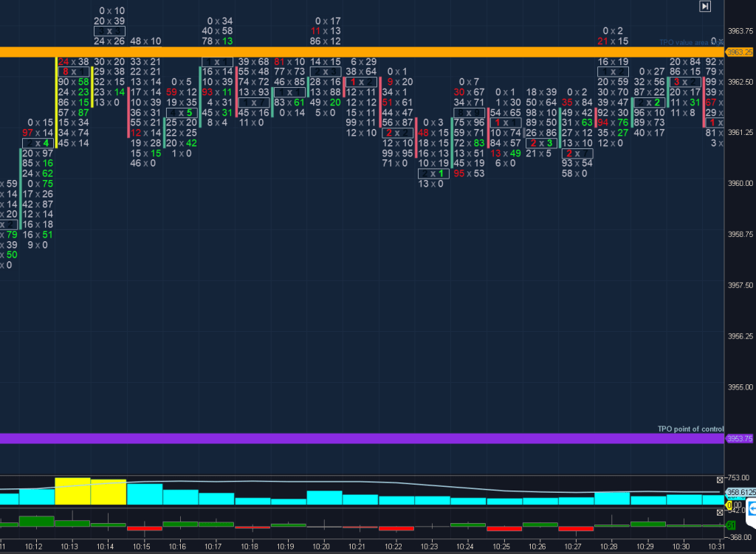Viewport: 756px width, 554px height.
Task: Click the yellow volume bar at 10:14
Action: tap(109, 492)
